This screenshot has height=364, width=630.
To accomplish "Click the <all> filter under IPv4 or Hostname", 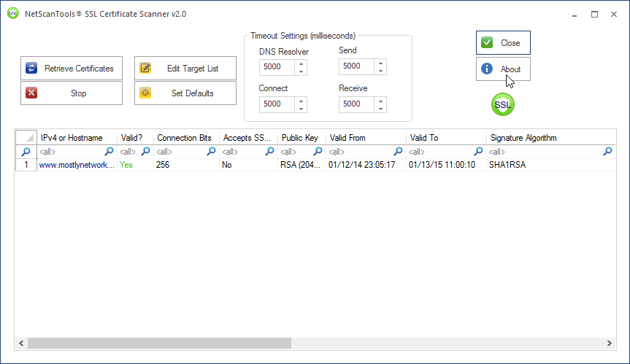I will pyautogui.click(x=47, y=152).
